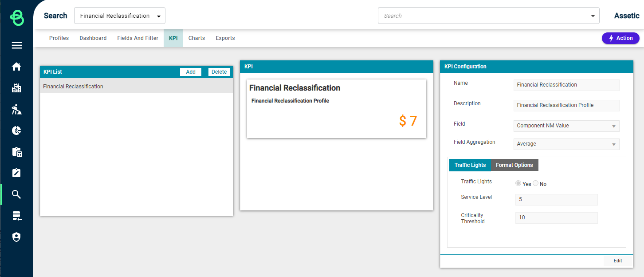Open the Search magnifier sidebar icon
644x277 pixels.
(16, 194)
